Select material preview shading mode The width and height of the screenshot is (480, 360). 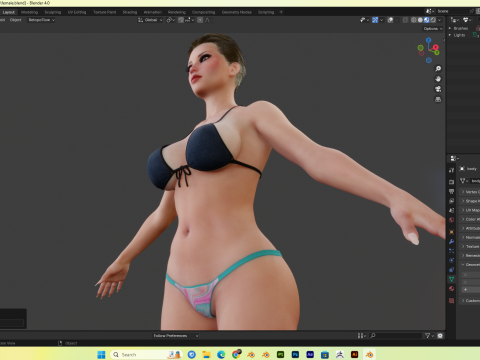click(x=427, y=20)
